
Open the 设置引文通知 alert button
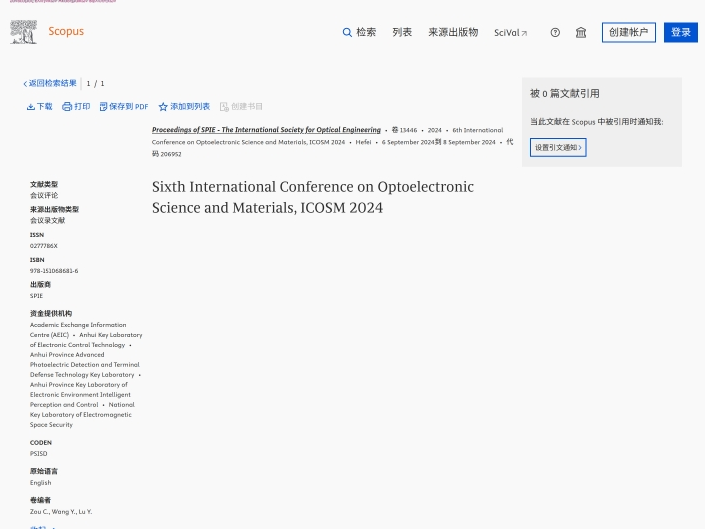558,147
